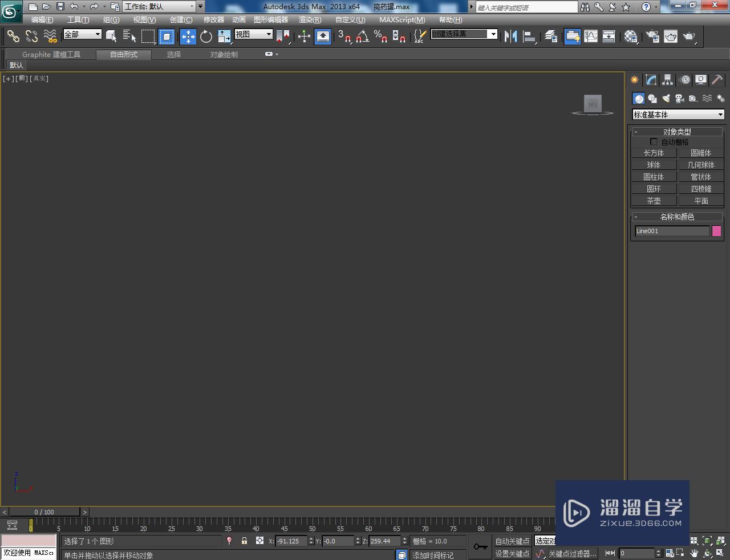Open the selection filter dropdown showing 全部
The width and height of the screenshot is (730, 560).
[82, 34]
